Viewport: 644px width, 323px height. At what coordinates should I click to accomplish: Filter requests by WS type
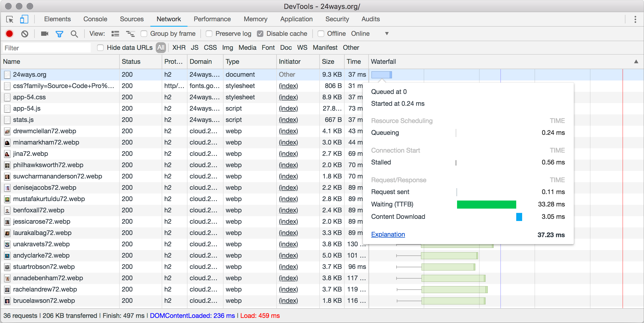pos(302,48)
